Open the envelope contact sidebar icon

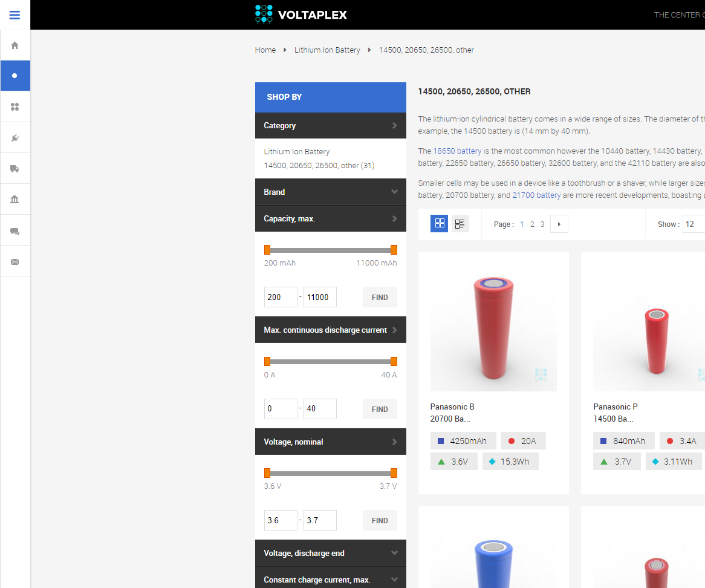[15, 262]
